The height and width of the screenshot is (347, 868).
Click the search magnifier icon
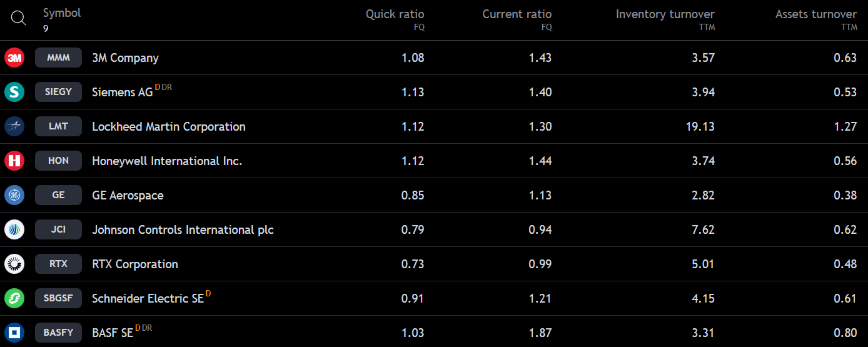point(19,19)
